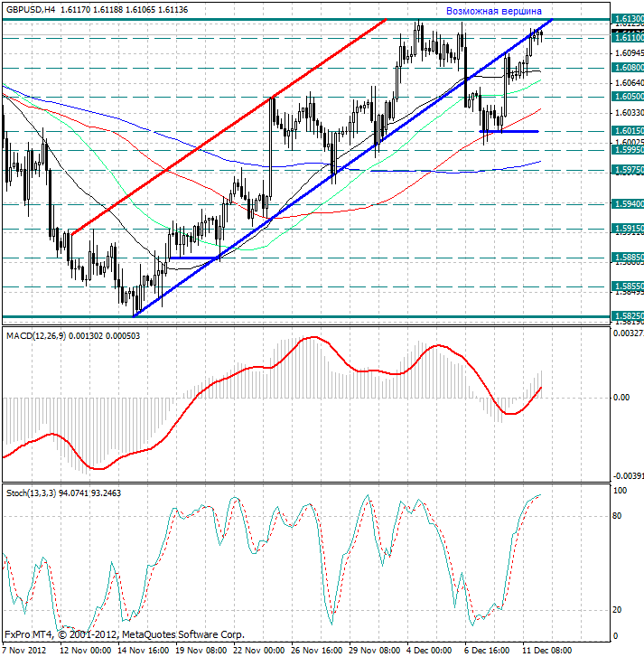Click the '14 Nov 16:00' time axis label
This screenshot has height=657, width=644.
pyautogui.click(x=144, y=650)
